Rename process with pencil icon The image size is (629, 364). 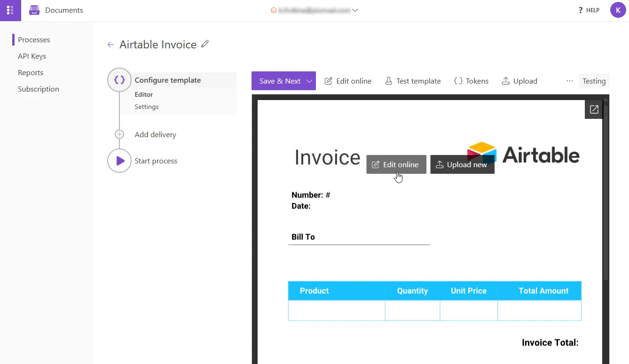pyautogui.click(x=204, y=44)
